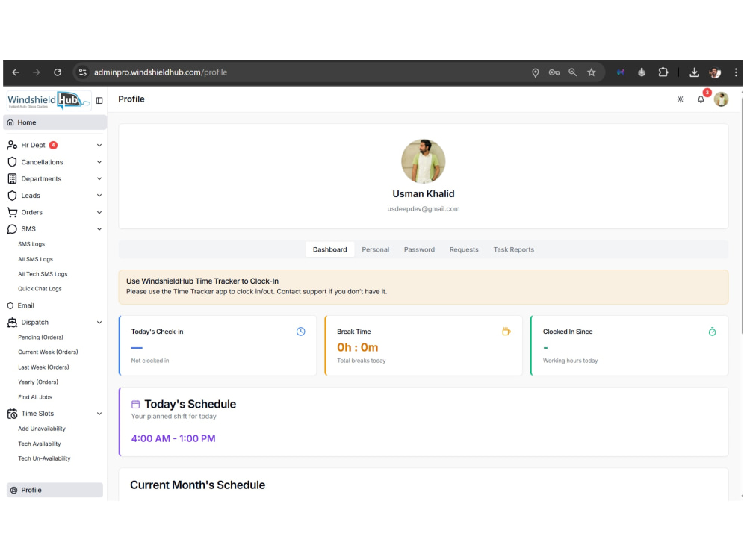Image resolution: width=747 pixels, height=560 pixels.
Task: Open Last Week (Orders) link
Action: coord(43,367)
